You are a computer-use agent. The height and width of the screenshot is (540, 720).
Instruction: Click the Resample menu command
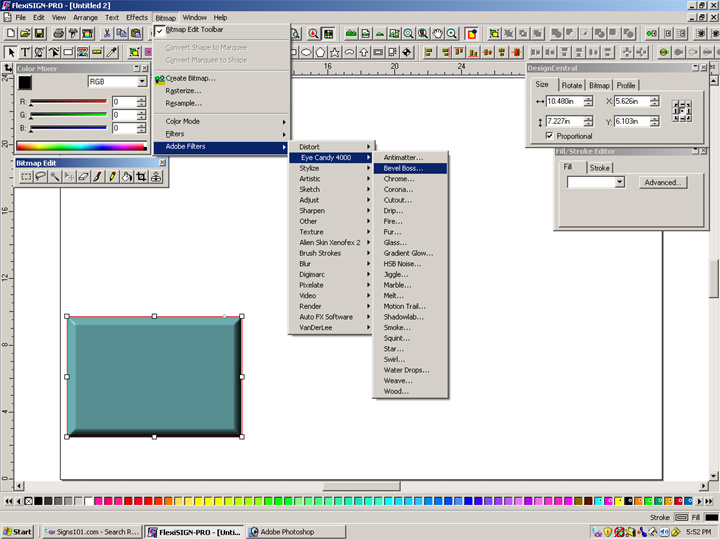[221, 103]
